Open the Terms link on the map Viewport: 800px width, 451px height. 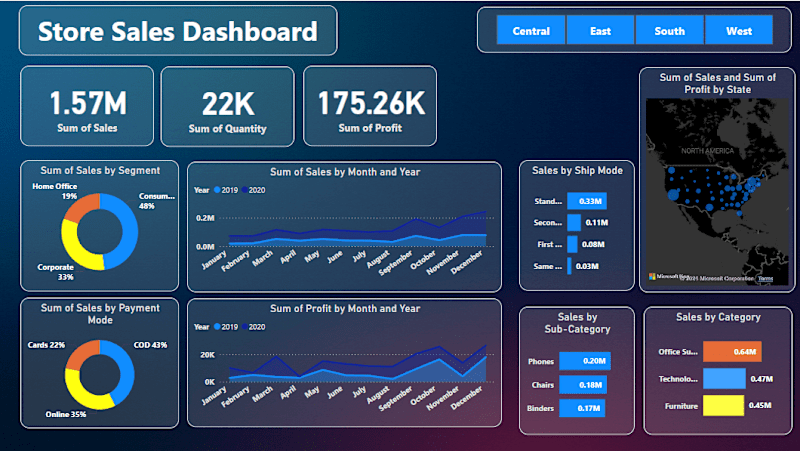click(x=765, y=279)
